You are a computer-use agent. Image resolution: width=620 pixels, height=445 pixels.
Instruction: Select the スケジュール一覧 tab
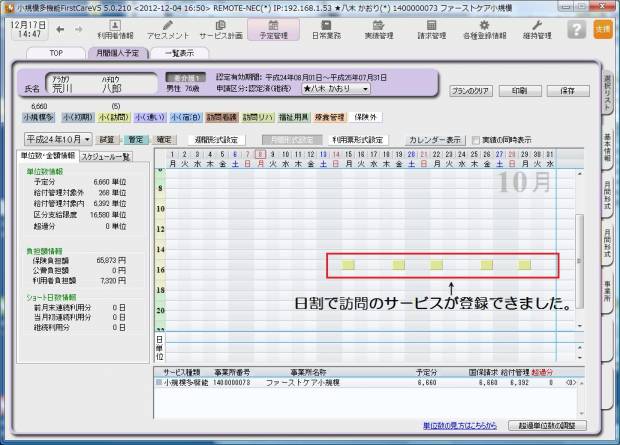[x=105, y=157]
